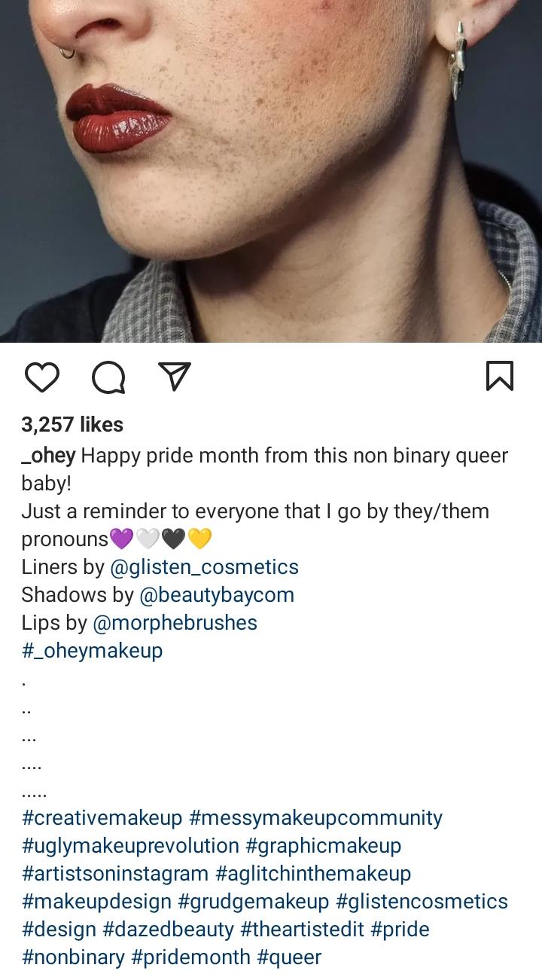The image size is (542, 980).
Task: Open the @glisten_cosmetics mention
Action: coord(204,567)
